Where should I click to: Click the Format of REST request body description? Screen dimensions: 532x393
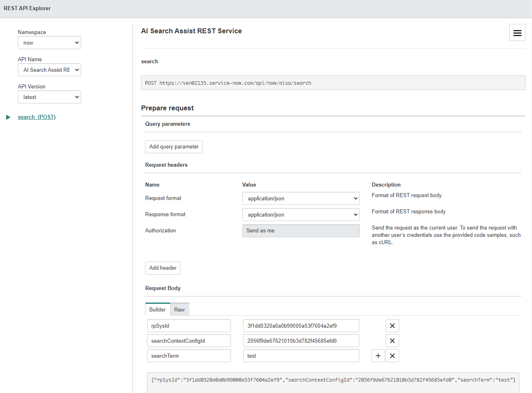(407, 195)
